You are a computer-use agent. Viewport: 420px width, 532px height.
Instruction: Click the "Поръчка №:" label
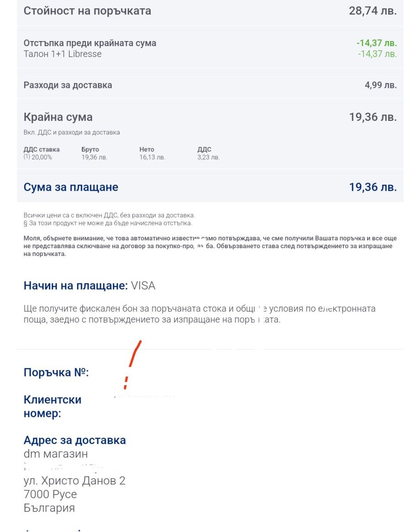[x=56, y=372]
